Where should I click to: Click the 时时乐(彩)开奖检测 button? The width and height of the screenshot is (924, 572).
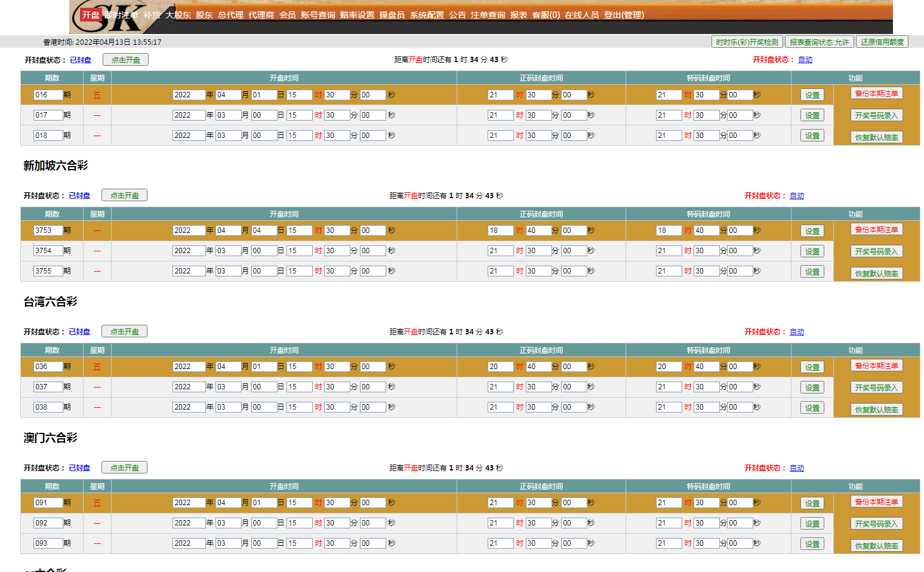click(747, 42)
